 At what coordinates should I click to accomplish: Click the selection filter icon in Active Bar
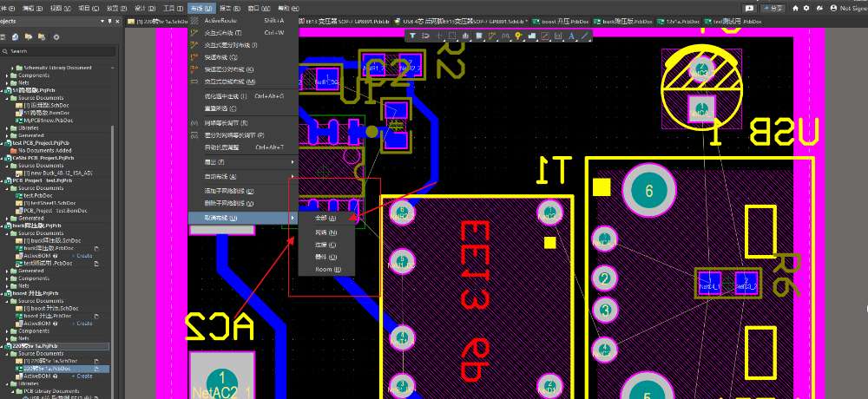coord(412,36)
